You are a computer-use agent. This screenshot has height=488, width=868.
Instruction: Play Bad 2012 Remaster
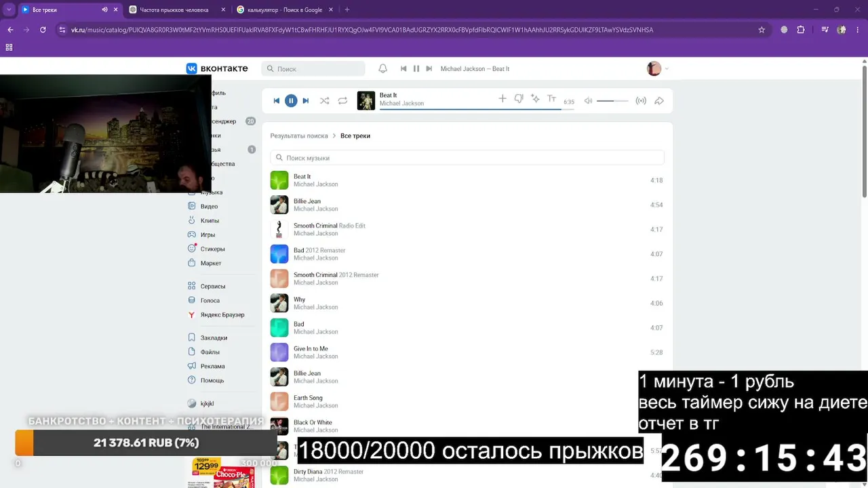pos(467,254)
